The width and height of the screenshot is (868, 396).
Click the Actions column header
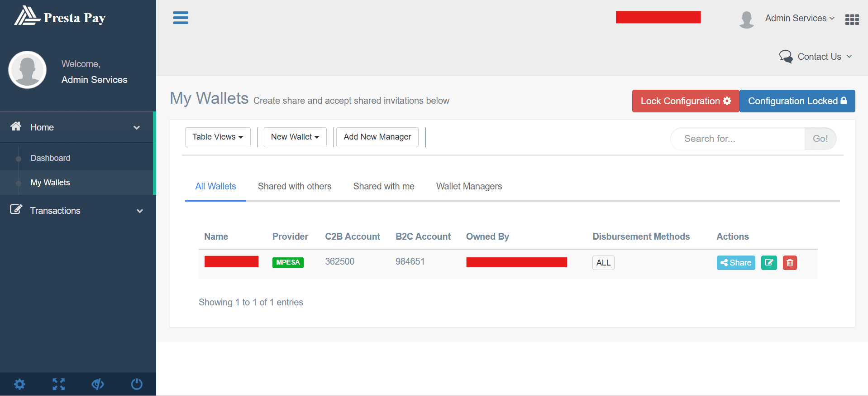(x=733, y=237)
